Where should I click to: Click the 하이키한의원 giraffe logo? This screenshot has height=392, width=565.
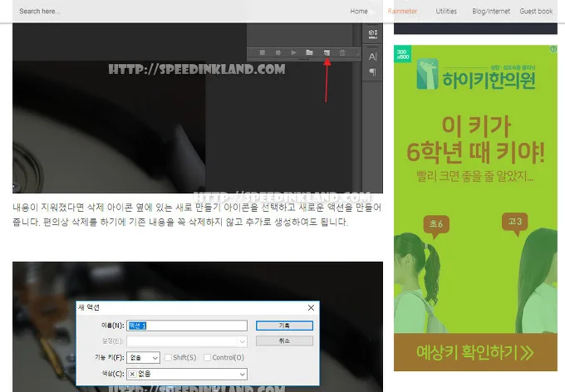[x=427, y=74]
